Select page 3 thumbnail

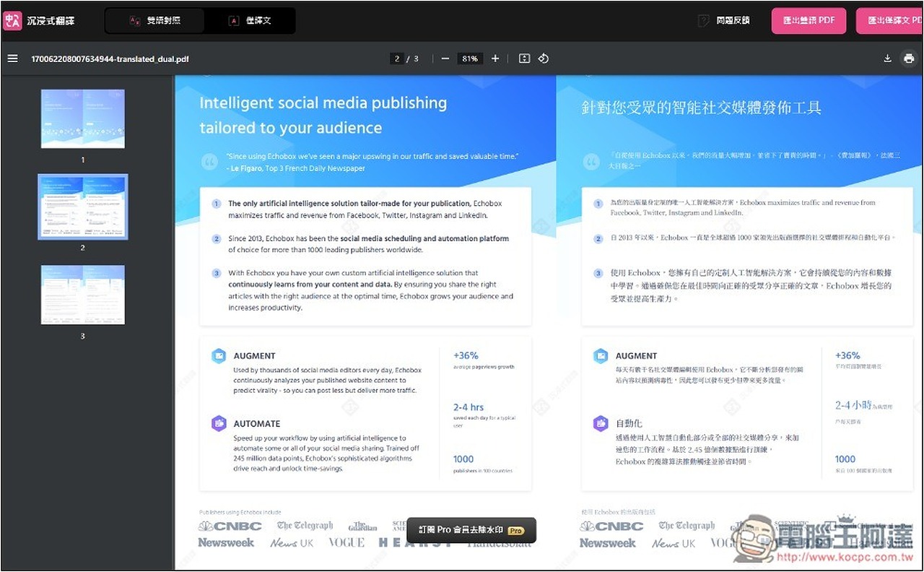(x=83, y=295)
